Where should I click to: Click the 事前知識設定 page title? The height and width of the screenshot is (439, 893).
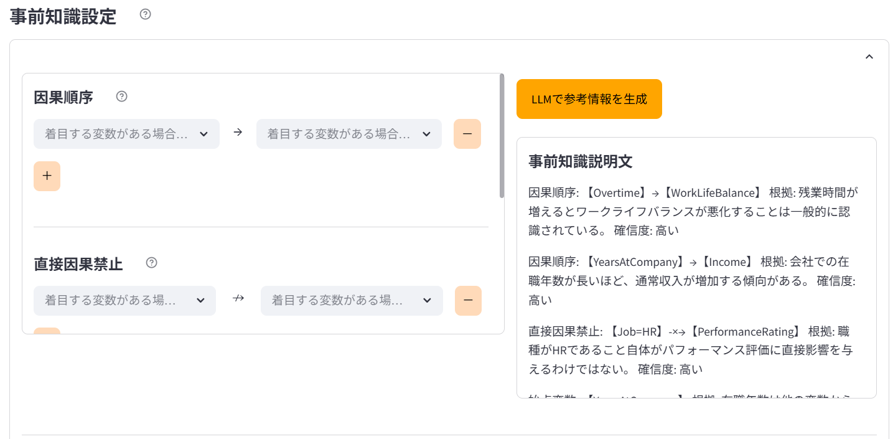[x=63, y=16]
